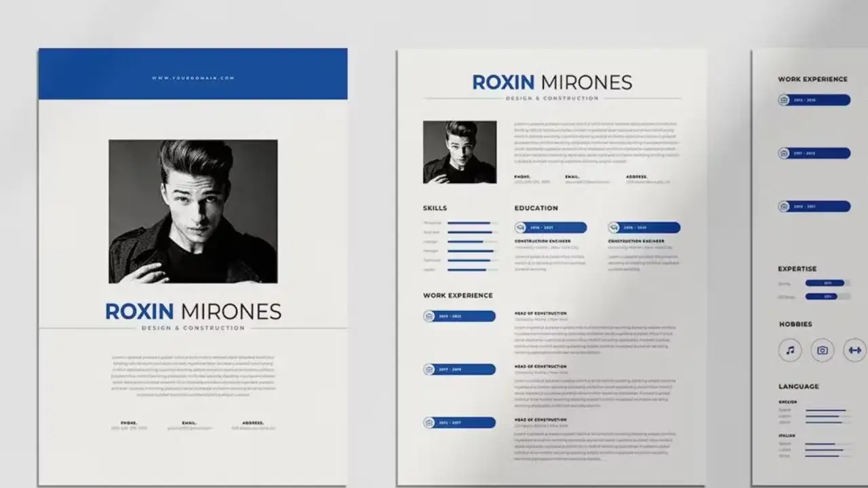Click the large portrait photo on the cover page

click(x=193, y=211)
